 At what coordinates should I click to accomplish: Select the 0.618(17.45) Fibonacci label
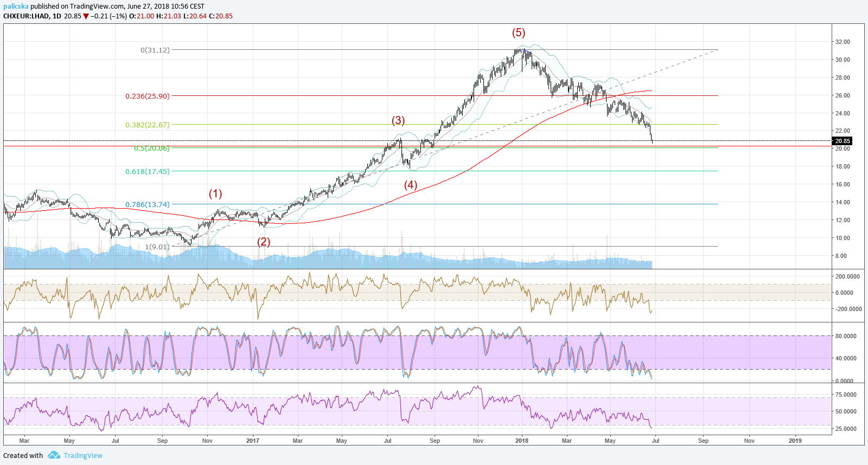(x=148, y=171)
